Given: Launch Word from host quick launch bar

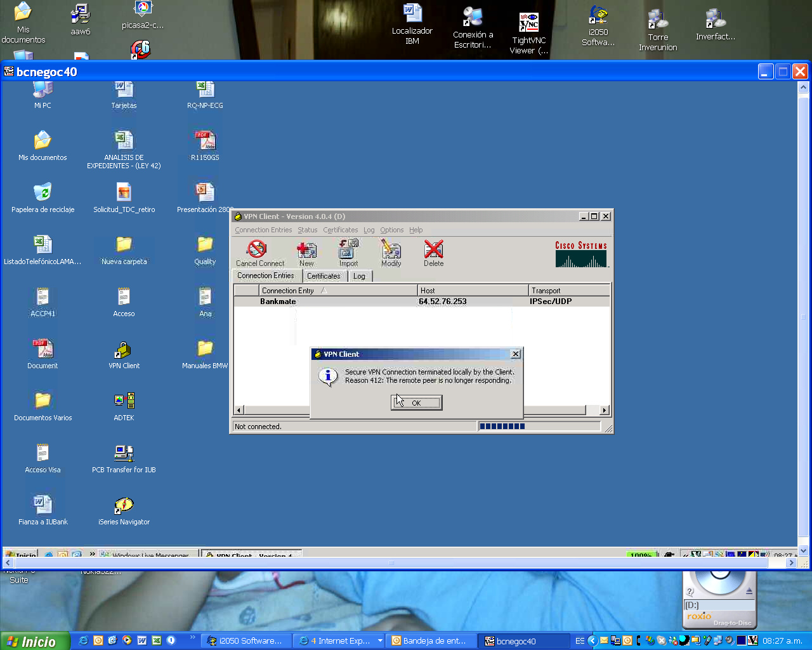Looking at the screenshot, I should point(141,640).
